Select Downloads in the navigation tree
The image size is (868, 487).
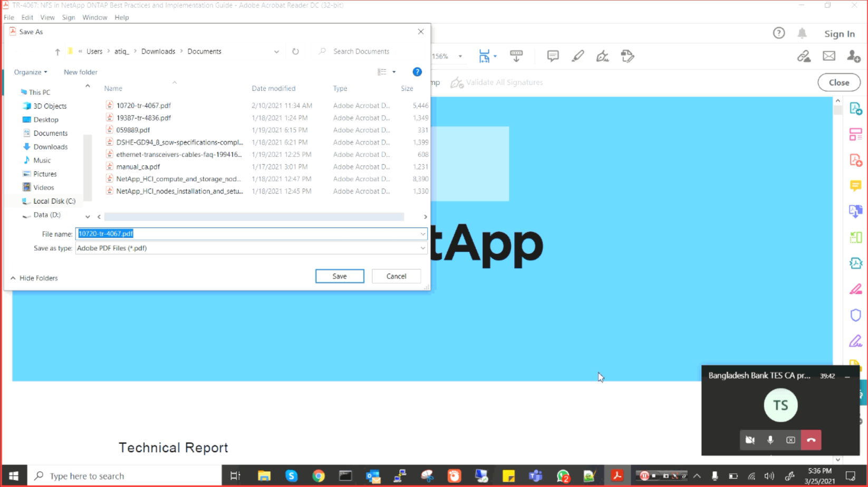point(50,147)
